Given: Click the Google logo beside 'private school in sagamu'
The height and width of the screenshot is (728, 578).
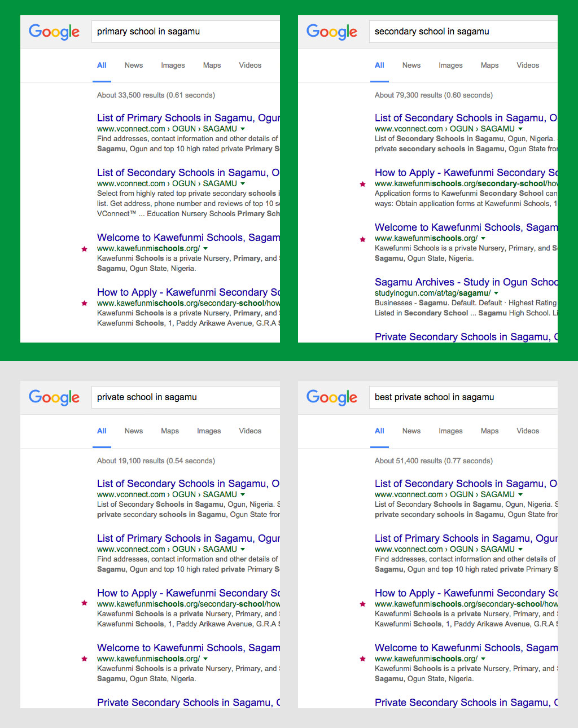Looking at the screenshot, I should tap(54, 398).
